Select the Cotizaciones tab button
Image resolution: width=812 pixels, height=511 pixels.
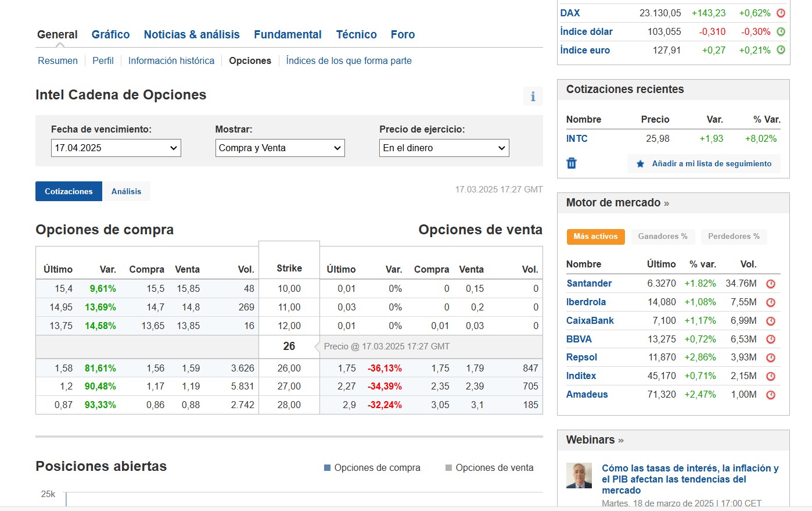(x=69, y=191)
